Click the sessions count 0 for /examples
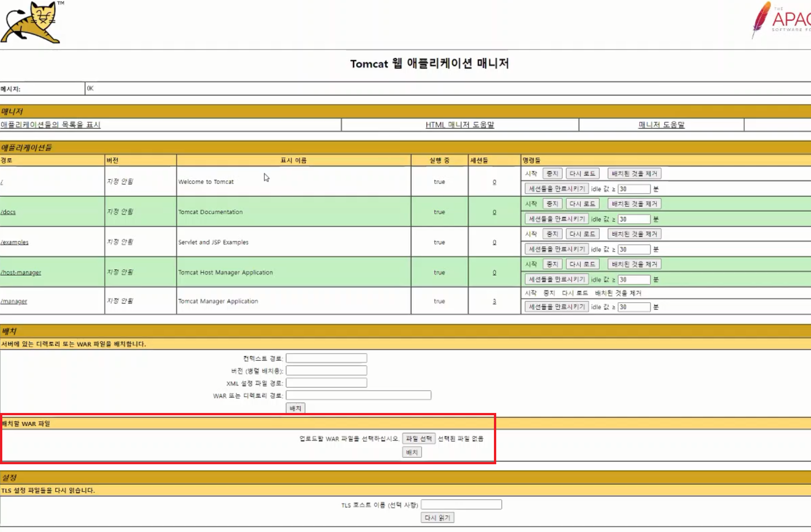This screenshot has width=811, height=532. click(494, 242)
